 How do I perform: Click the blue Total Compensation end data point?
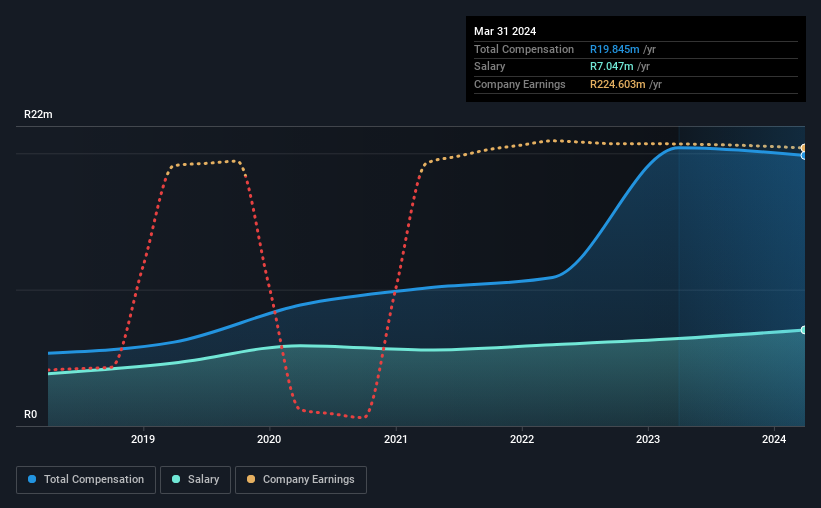(803, 156)
